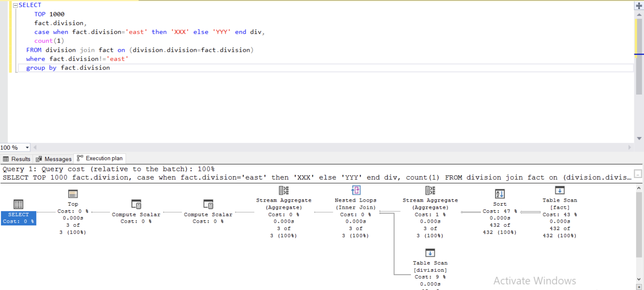Collapse the SELECT statement outline region
The height and width of the screenshot is (290, 644).
click(15, 5)
